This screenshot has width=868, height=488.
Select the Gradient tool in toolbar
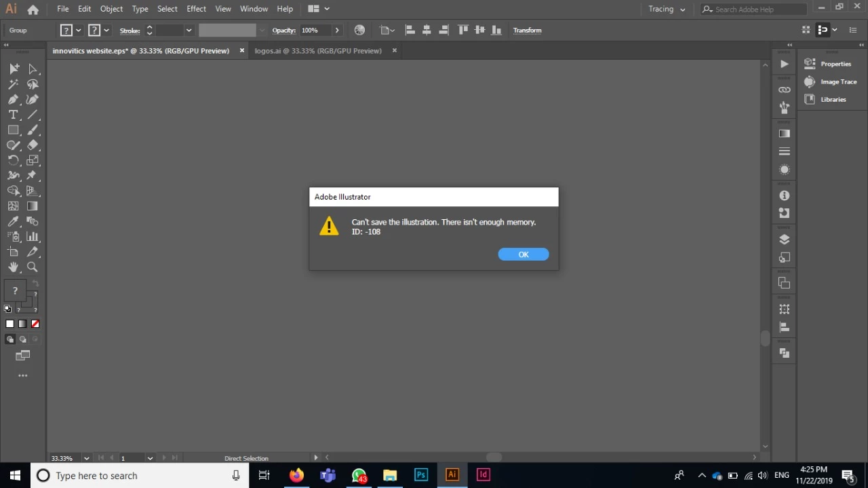[x=33, y=206]
